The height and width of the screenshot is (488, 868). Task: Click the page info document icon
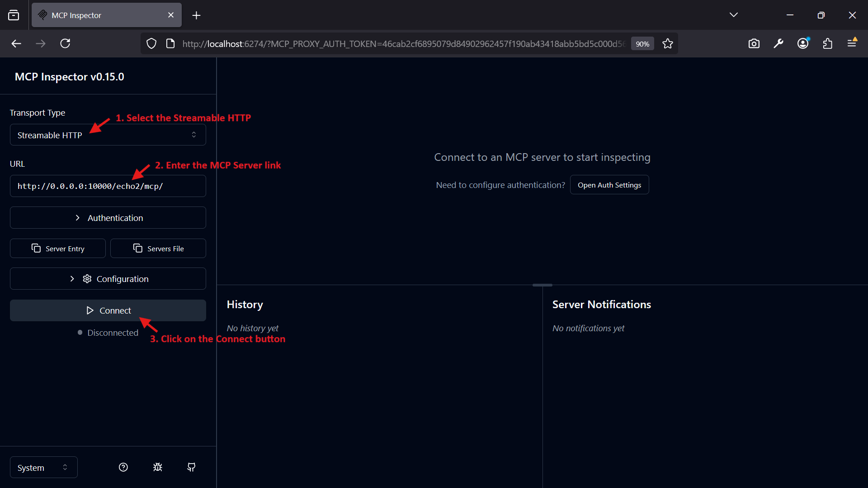click(170, 43)
